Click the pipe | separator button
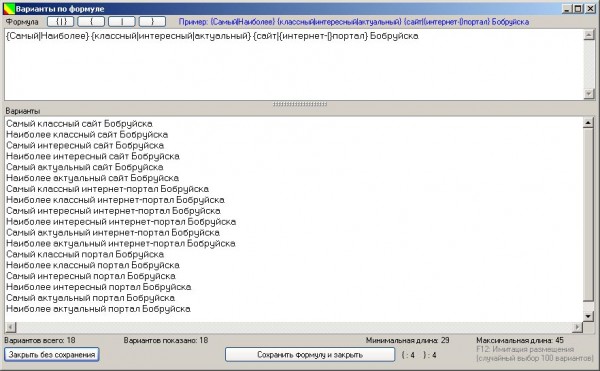Image resolution: width=600 pixels, height=371 pixels. point(122,22)
